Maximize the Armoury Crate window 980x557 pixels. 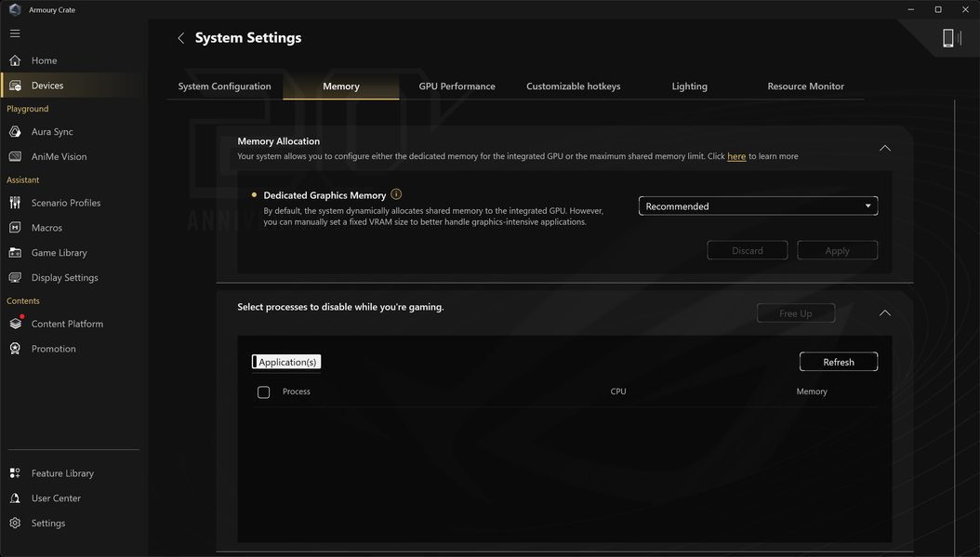pos(938,9)
